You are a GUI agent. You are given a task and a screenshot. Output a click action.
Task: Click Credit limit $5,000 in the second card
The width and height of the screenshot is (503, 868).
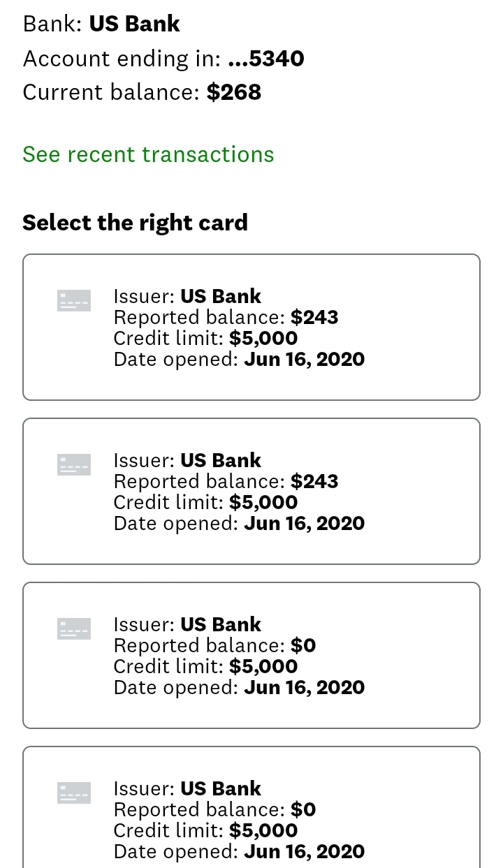[x=205, y=503]
